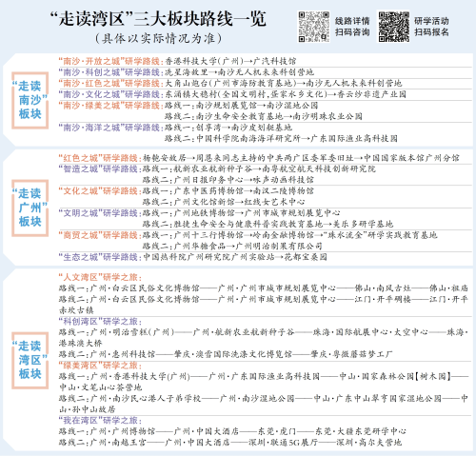Click the QR code beside '研学活动 扫码报名'
This screenshot has height=456, width=476.
(394, 27)
